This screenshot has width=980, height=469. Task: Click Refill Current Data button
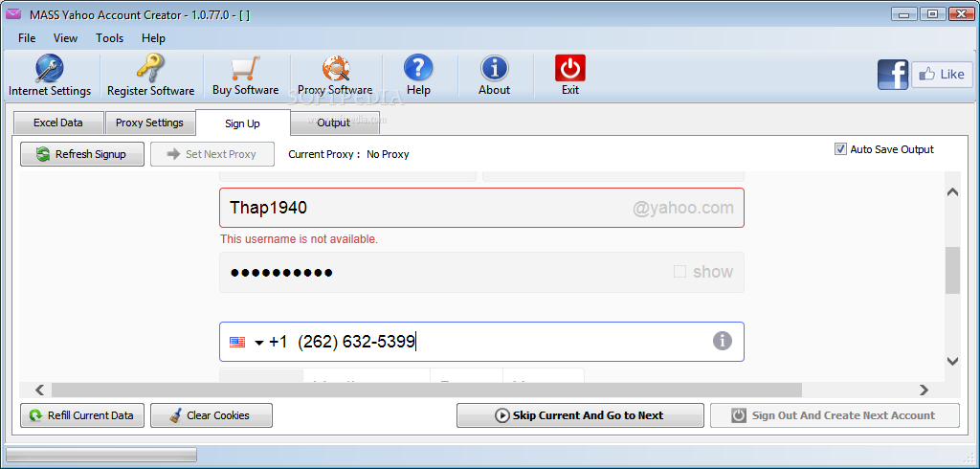[82, 415]
